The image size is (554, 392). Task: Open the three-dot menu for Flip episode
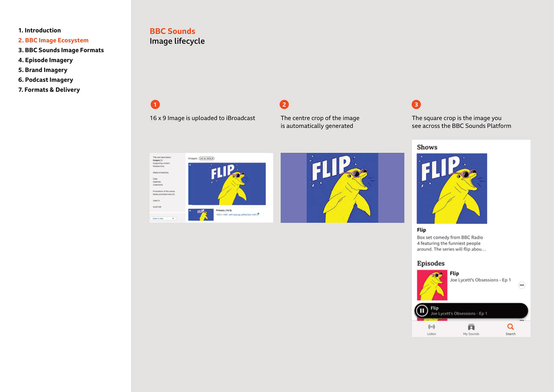pos(522,285)
